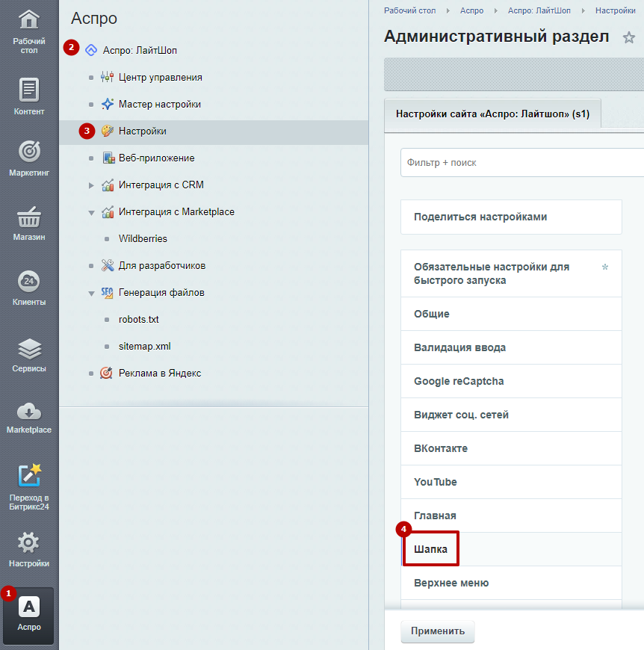Select the Аспро sidebar section
This screenshot has width=644, height=650.
point(28,615)
